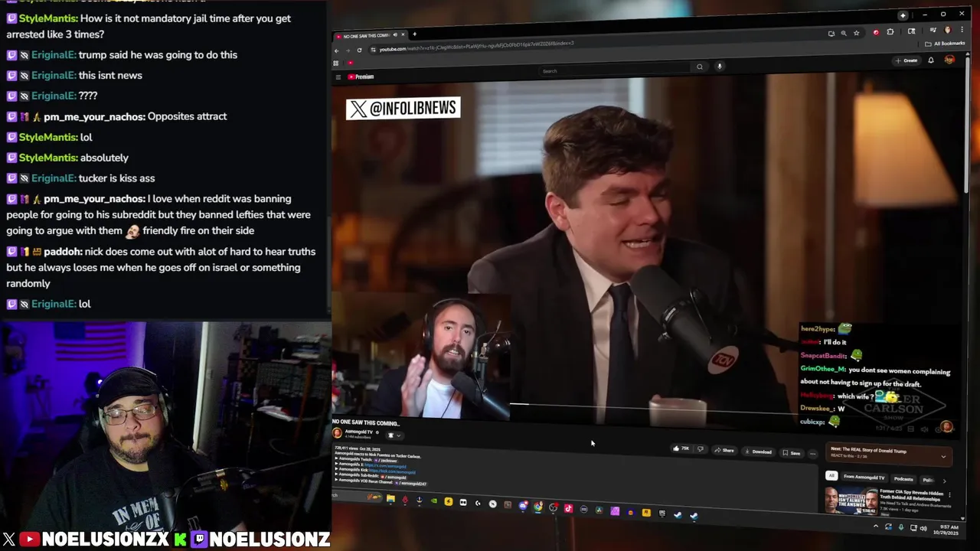The height and width of the screenshot is (551, 980).
Task: Mute the video player volume
Action: click(x=924, y=429)
